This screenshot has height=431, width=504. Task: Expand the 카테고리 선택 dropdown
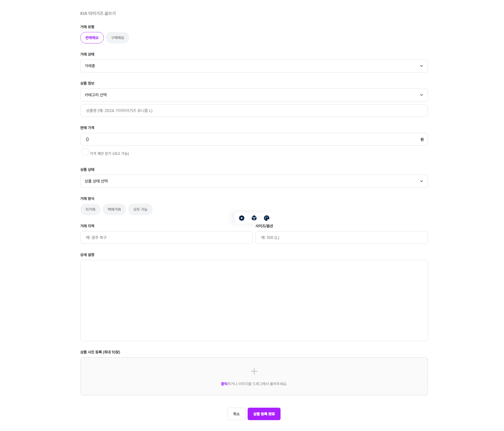[x=254, y=95]
